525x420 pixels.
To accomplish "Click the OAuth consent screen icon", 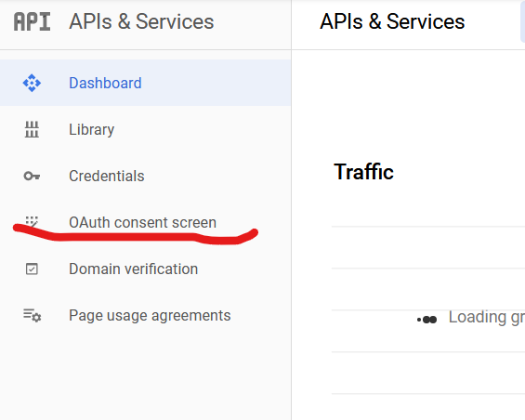I will [32, 221].
